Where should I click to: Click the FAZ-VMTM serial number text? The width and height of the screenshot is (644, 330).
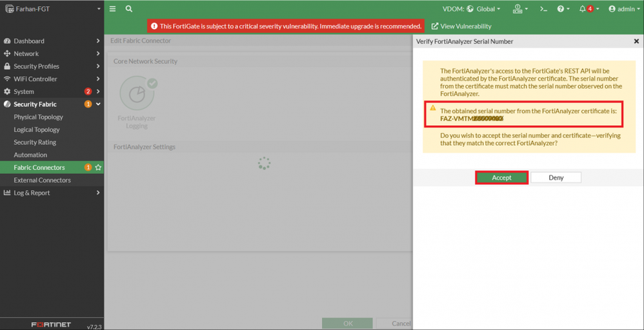pyautogui.click(x=472, y=119)
